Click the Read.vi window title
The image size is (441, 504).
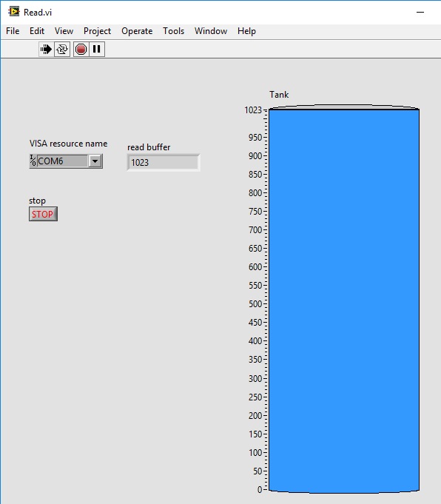(38, 13)
